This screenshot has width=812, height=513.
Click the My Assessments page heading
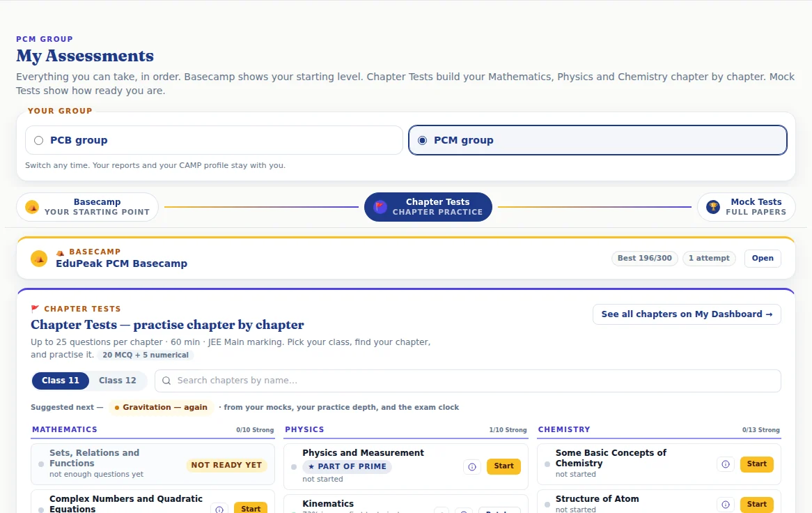point(85,56)
